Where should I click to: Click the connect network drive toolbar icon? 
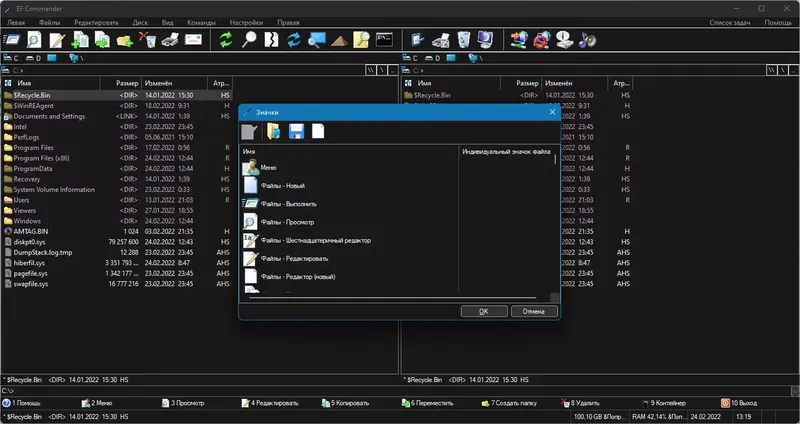(x=519, y=40)
